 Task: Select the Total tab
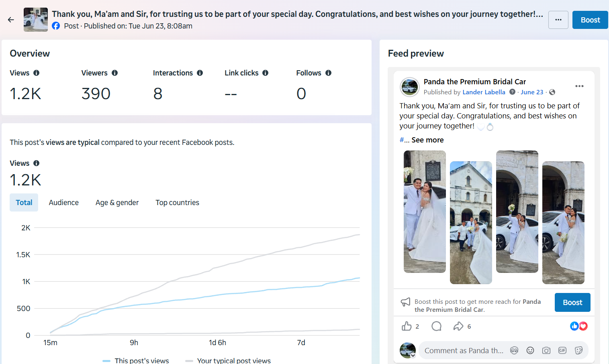click(24, 203)
